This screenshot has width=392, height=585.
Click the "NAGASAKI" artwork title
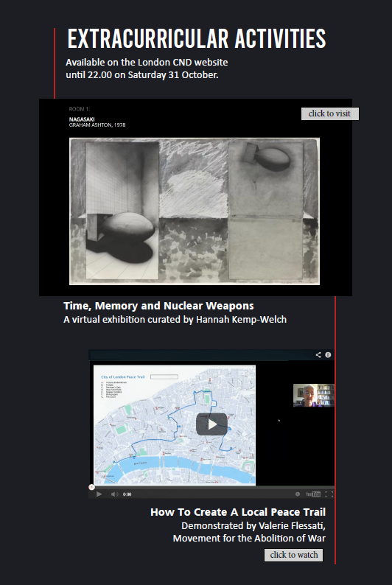82,119
